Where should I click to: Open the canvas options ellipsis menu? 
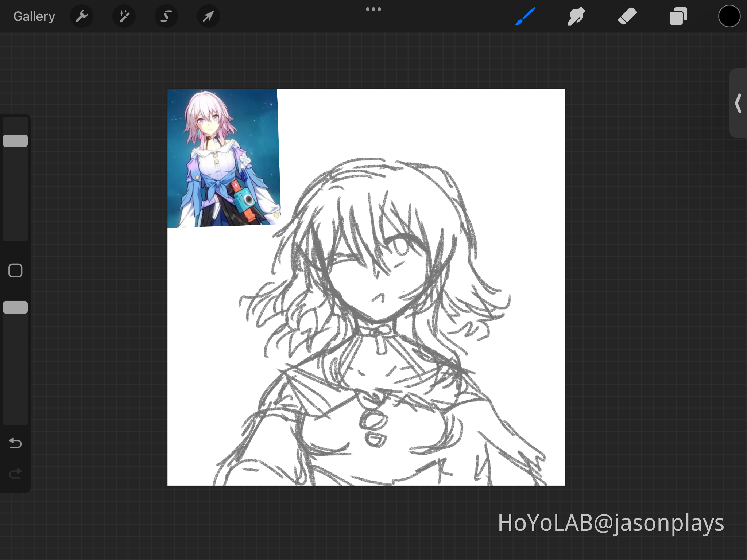tap(373, 9)
